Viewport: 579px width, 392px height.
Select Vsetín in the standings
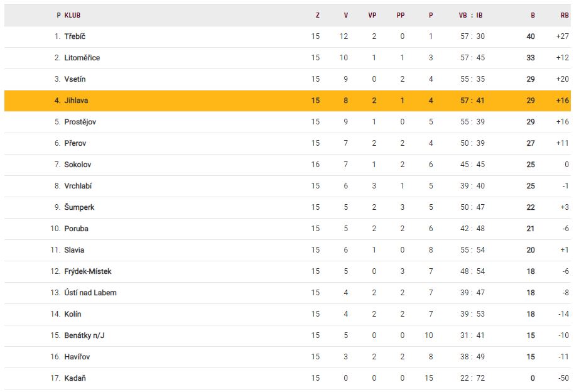pos(75,79)
